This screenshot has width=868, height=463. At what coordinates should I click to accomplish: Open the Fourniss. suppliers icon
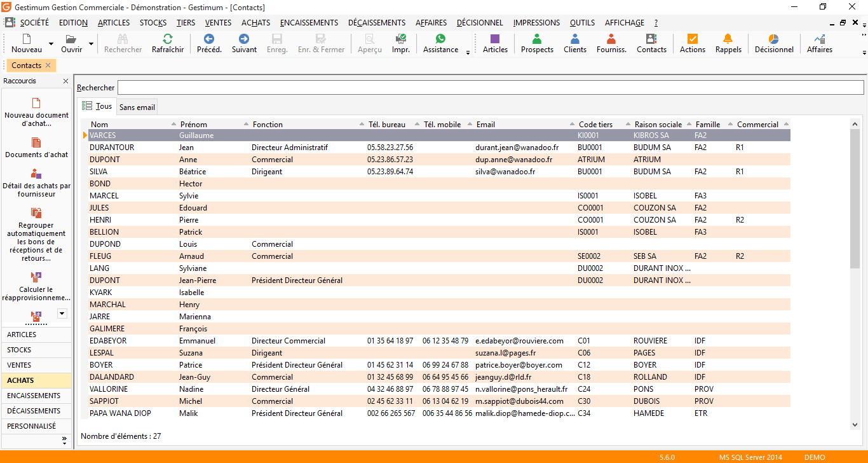[611, 39]
